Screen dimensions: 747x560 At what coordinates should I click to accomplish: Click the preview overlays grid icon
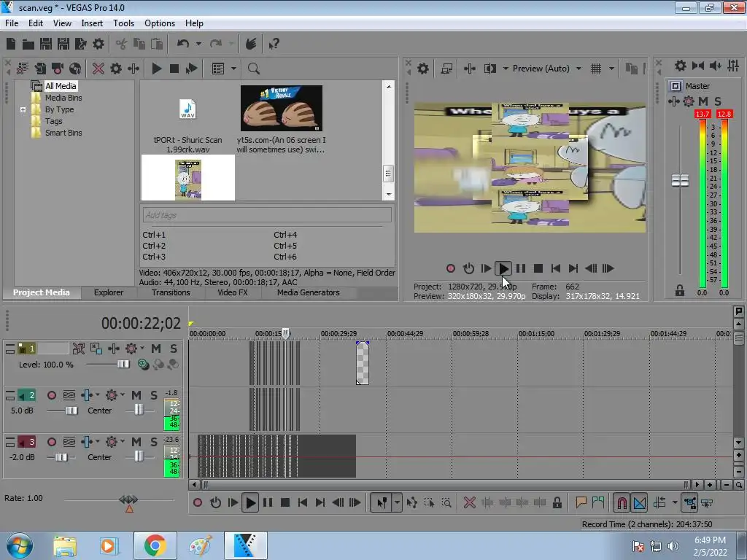pos(596,69)
